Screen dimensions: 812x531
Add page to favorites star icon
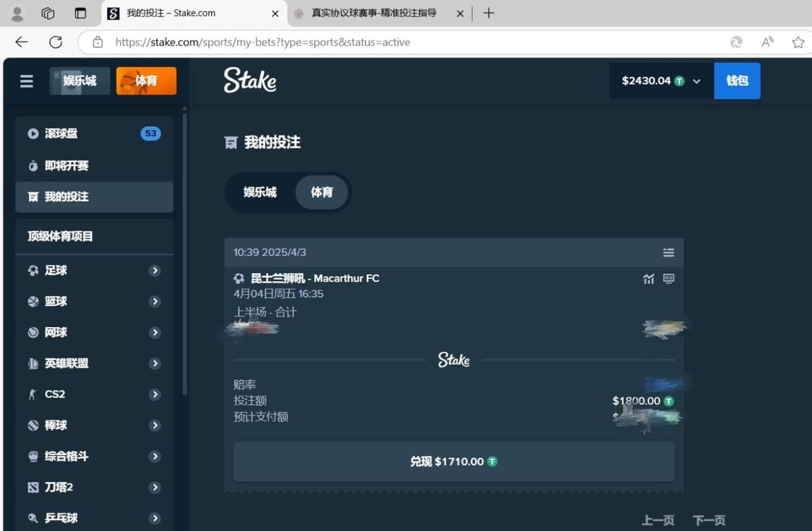[798, 42]
